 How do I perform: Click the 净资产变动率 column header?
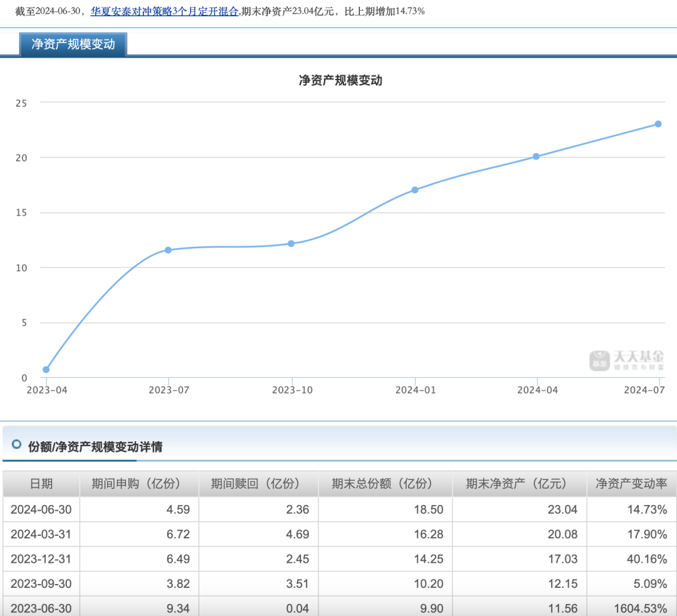click(631, 483)
